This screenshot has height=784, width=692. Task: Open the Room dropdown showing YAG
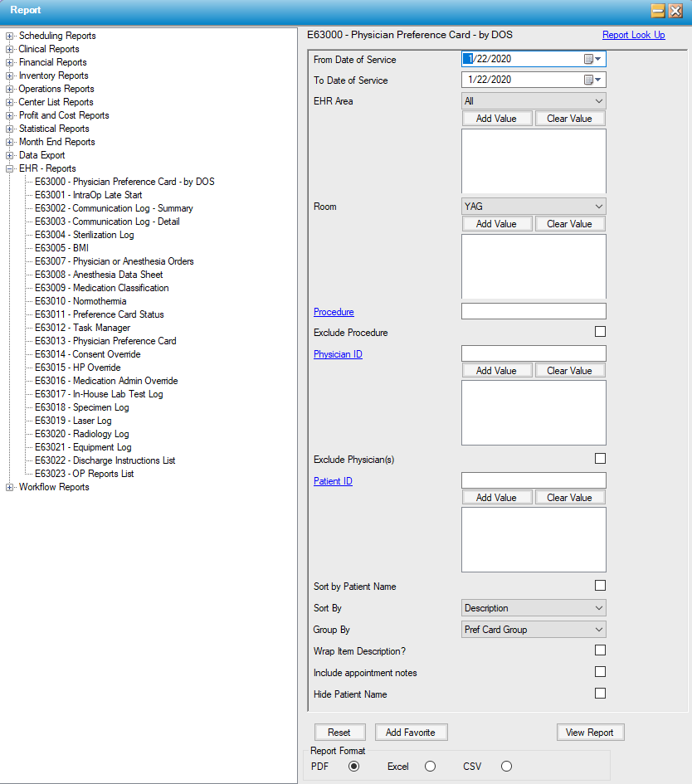[533, 206]
